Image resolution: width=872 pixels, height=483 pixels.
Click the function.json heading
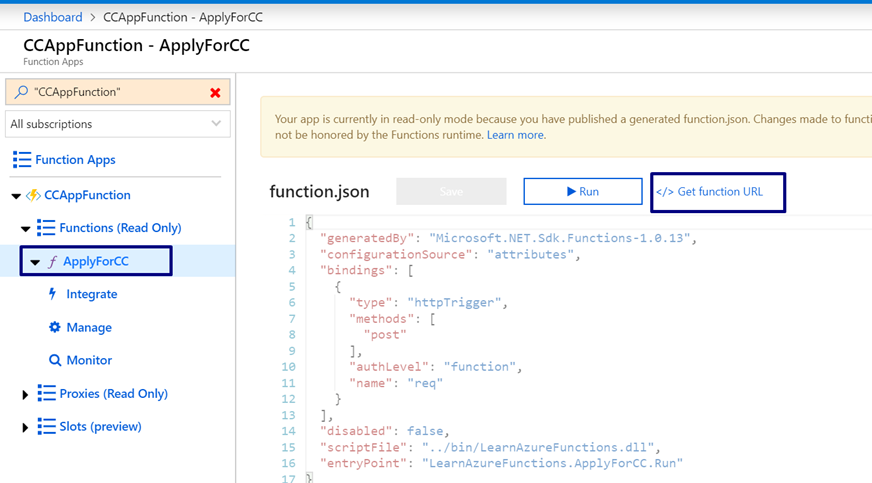[319, 192]
